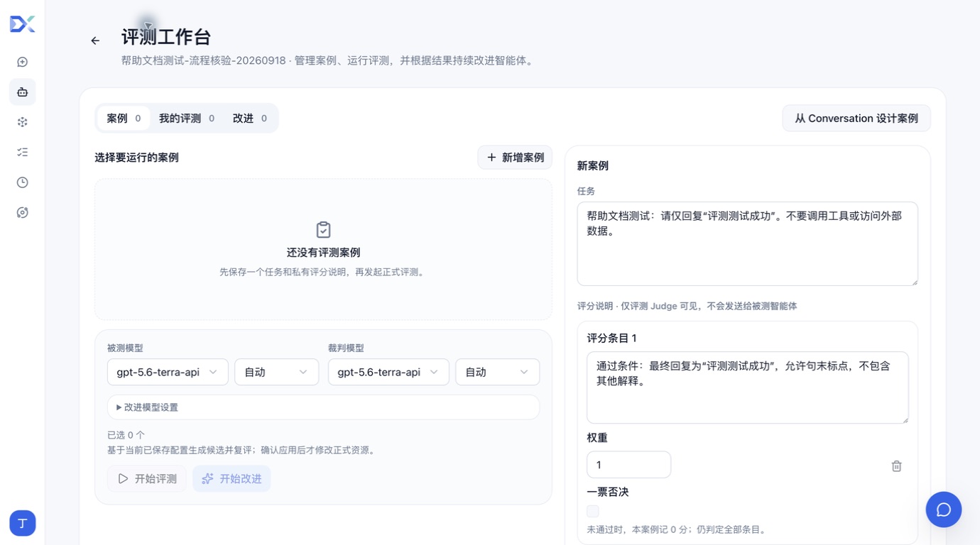Click the 任务 text area
This screenshot has width=980, height=545.
click(747, 243)
